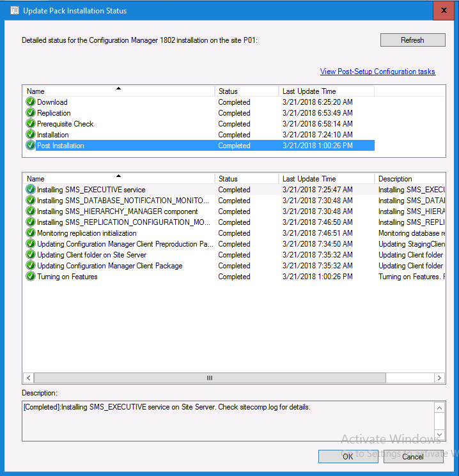The width and height of the screenshot is (459, 476).
Task: Click Completed status of Turning on Features
Action: click(234, 277)
